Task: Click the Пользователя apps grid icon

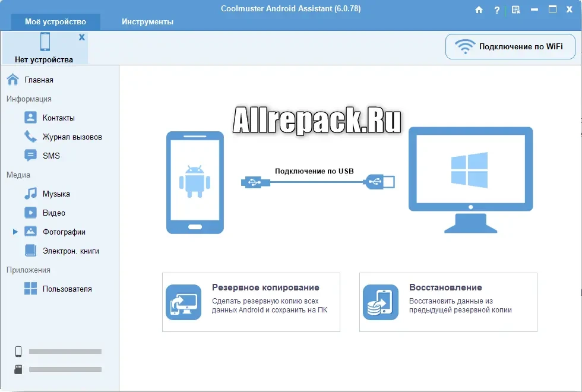Action: point(30,289)
